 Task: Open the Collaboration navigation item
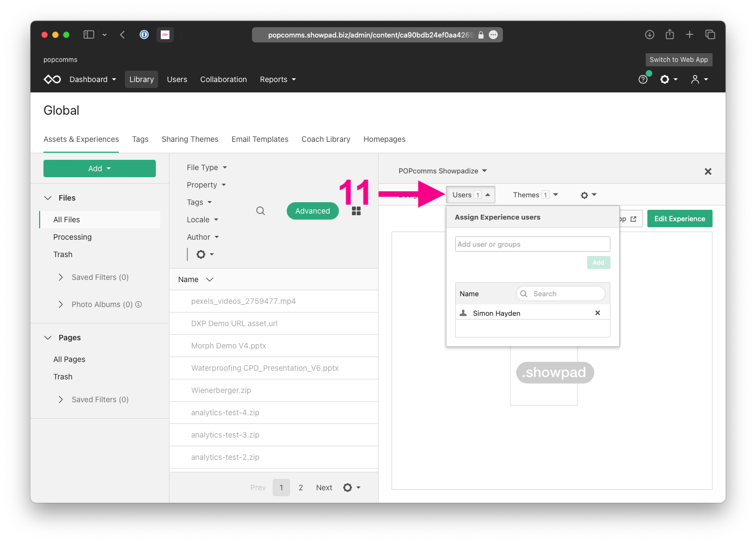coord(223,79)
